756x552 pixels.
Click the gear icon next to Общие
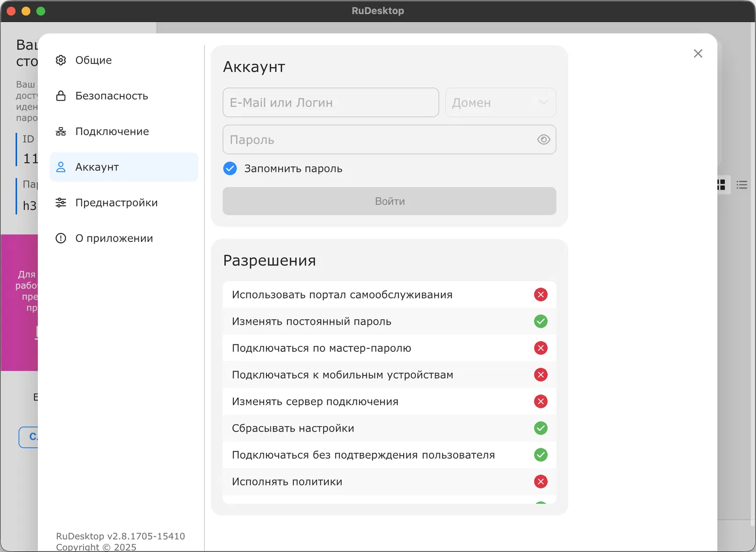[x=61, y=60]
